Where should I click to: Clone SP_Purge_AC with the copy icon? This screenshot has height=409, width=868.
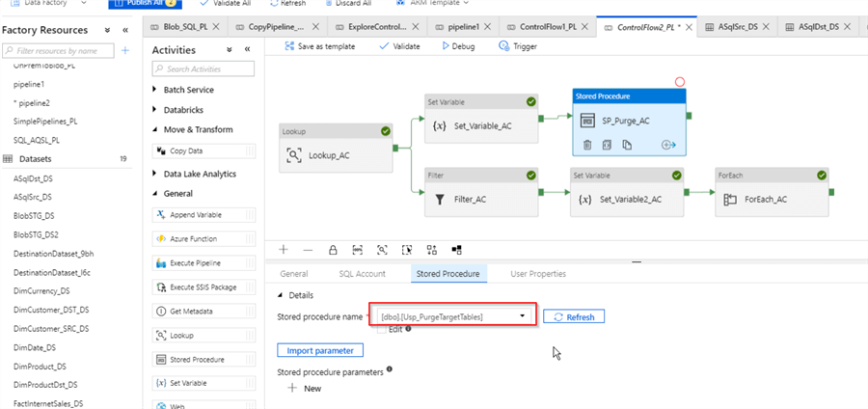[627, 145]
